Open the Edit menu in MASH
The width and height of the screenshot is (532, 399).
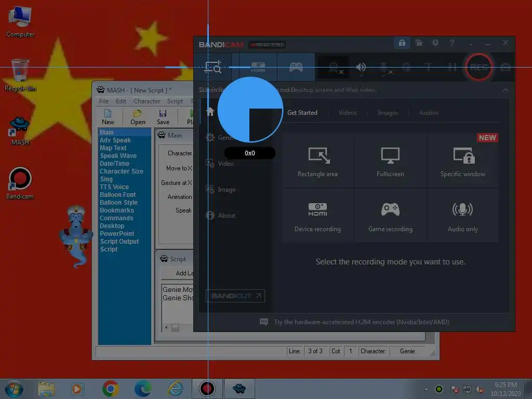121,101
